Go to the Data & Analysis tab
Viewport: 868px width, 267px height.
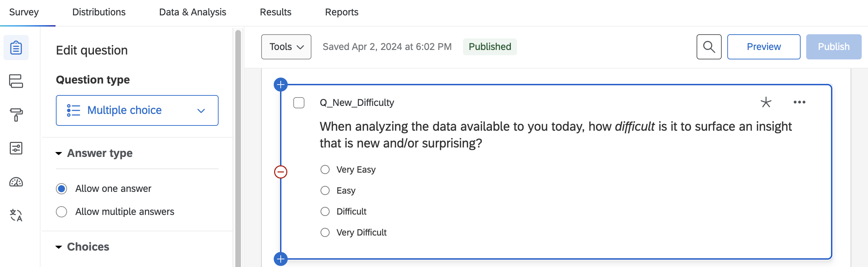[x=193, y=12]
